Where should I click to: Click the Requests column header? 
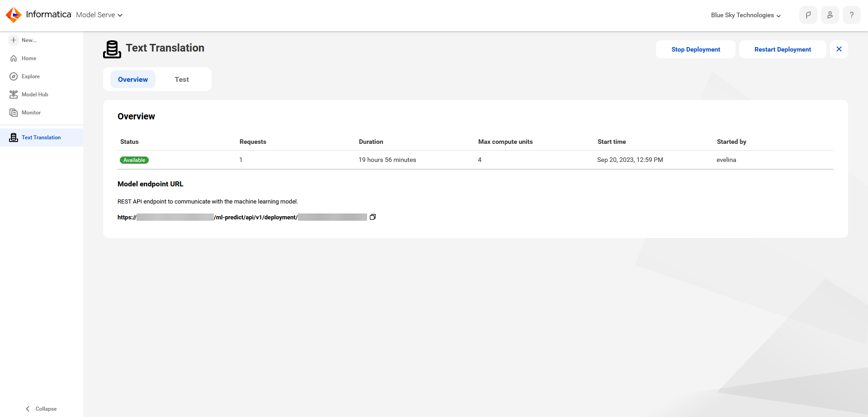click(x=253, y=142)
